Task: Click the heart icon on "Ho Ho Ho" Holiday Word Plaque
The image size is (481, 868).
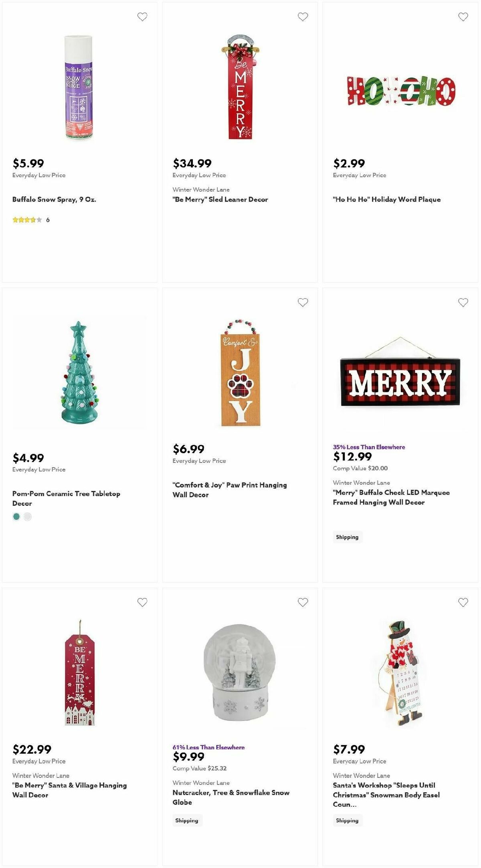Action: tap(463, 16)
